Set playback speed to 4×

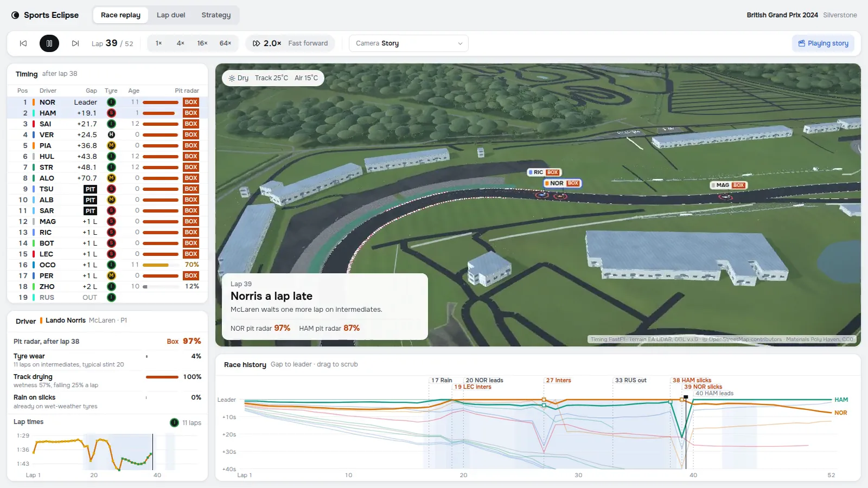click(x=181, y=43)
